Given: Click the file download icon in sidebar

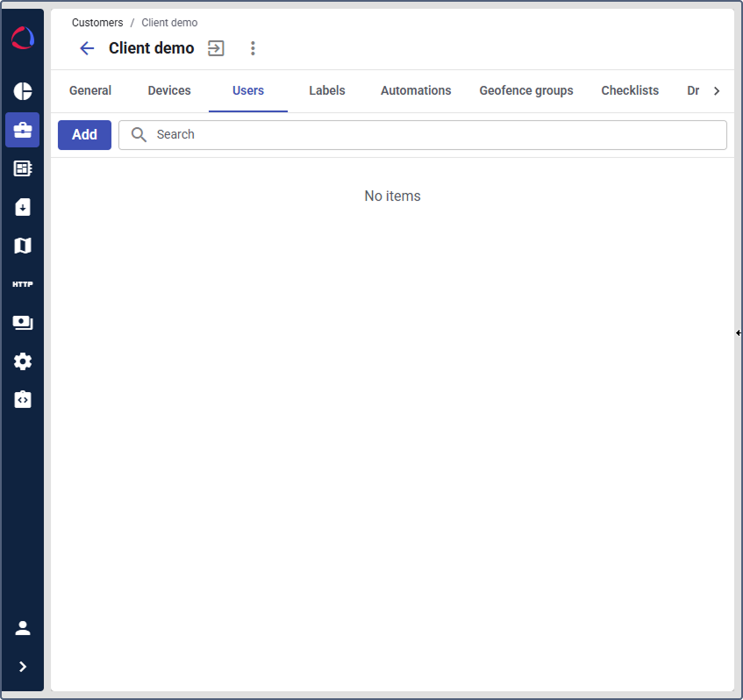Looking at the screenshot, I should coord(23,207).
